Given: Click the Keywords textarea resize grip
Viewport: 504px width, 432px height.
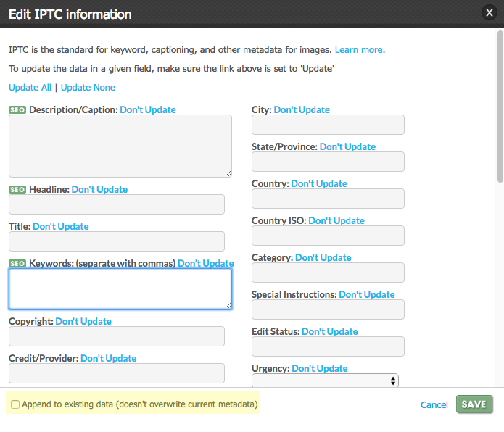Looking at the screenshot, I should 228,305.
